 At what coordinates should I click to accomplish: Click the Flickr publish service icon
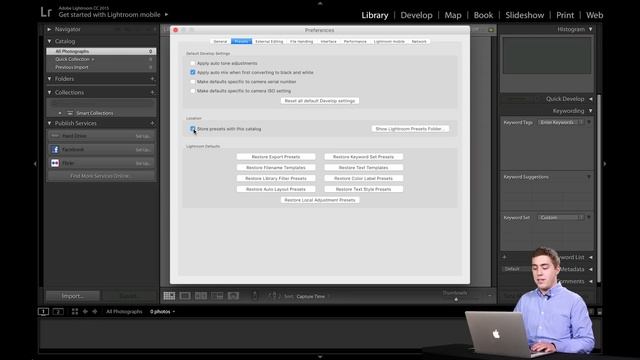coord(55,163)
